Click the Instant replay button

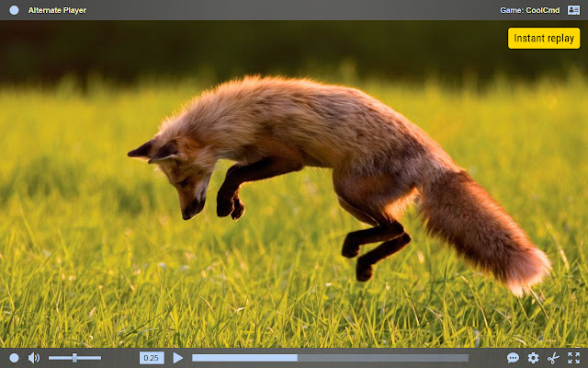point(543,38)
